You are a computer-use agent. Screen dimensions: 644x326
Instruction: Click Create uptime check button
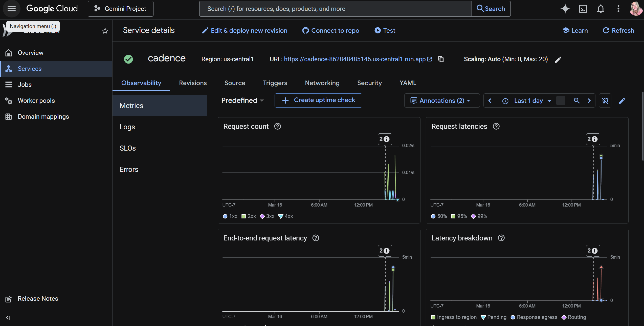tap(318, 100)
